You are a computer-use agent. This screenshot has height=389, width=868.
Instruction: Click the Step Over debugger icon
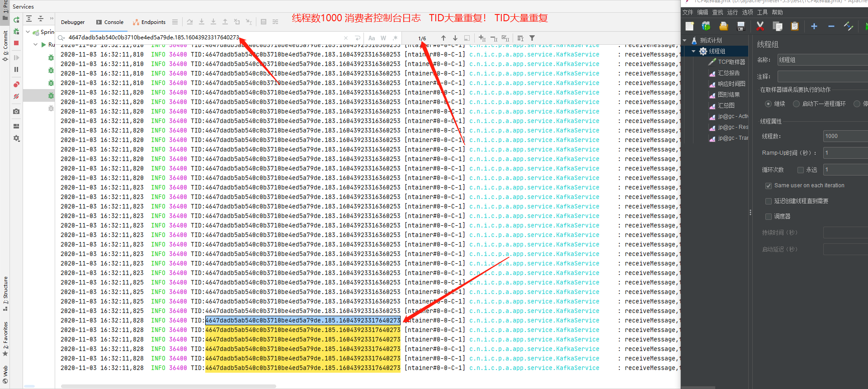190,22
